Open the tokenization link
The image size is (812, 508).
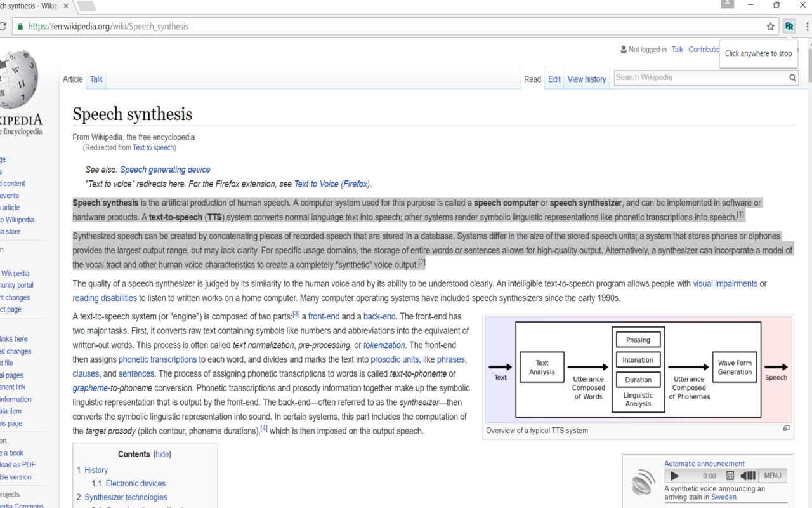click(384, 345)
